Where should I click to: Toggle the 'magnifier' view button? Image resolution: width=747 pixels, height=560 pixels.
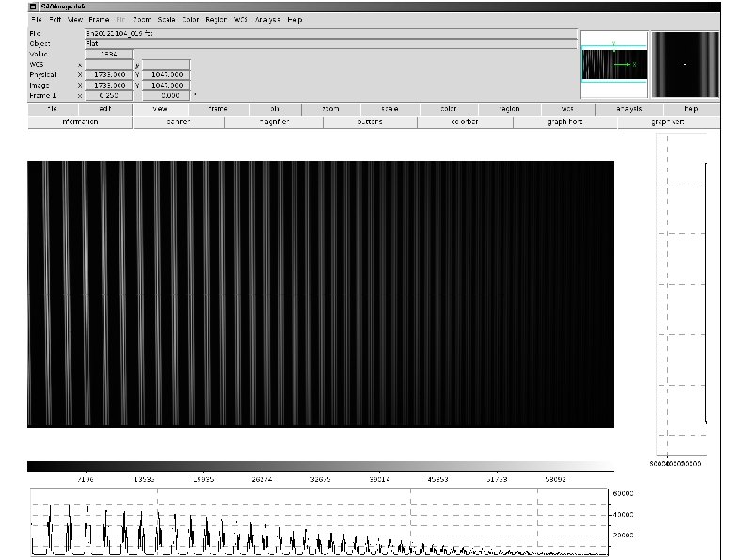click(x=275, y=122)
